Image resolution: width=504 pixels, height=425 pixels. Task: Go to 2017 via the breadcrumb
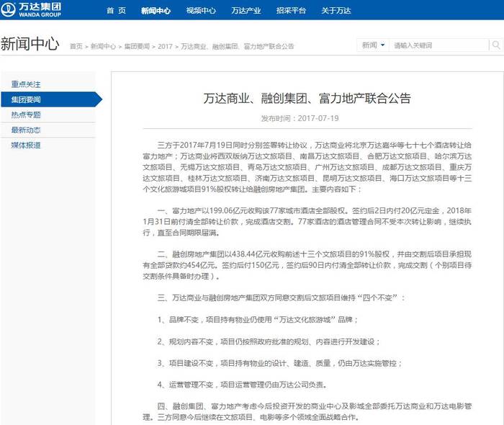pos(165,46)
